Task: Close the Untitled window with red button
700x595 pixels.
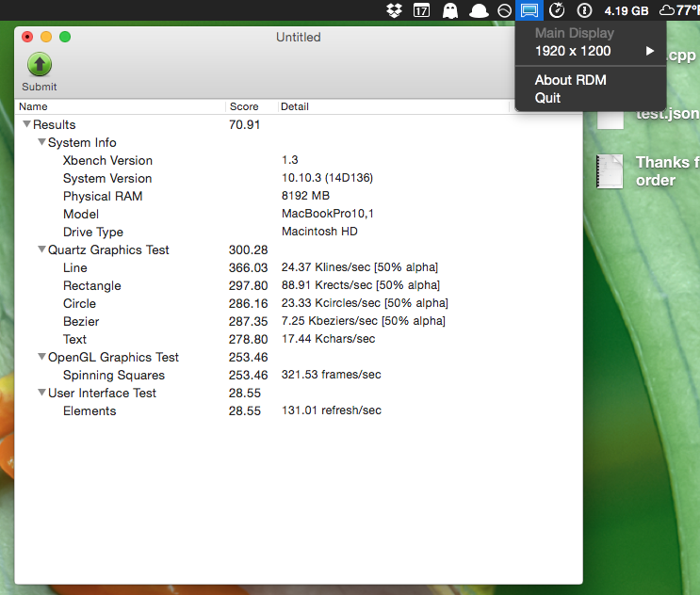Action: [27, 37]
